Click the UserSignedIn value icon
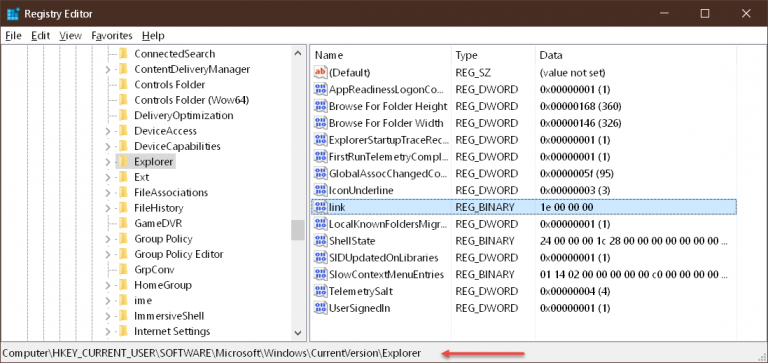 321,309
